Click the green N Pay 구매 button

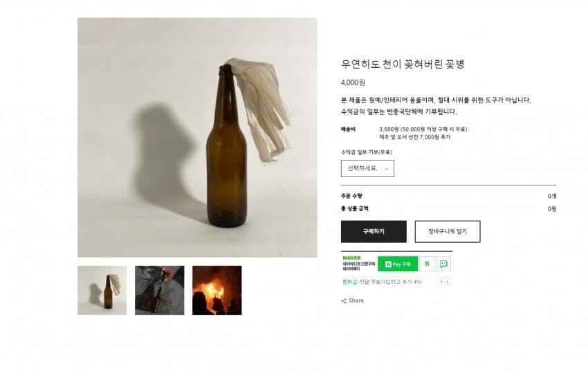(x=398, y=264)
